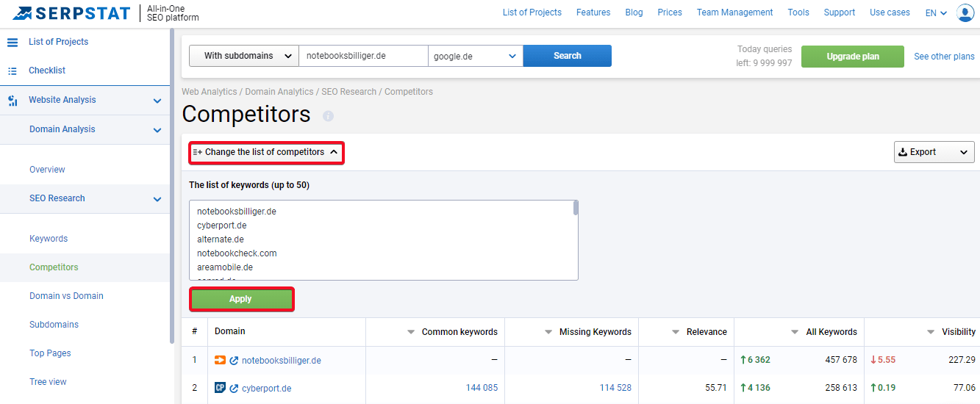Viewport: 980px width, 404px height.
Task: Click the sidebar vertical scrollbar
Action: [x=171, y=187]
